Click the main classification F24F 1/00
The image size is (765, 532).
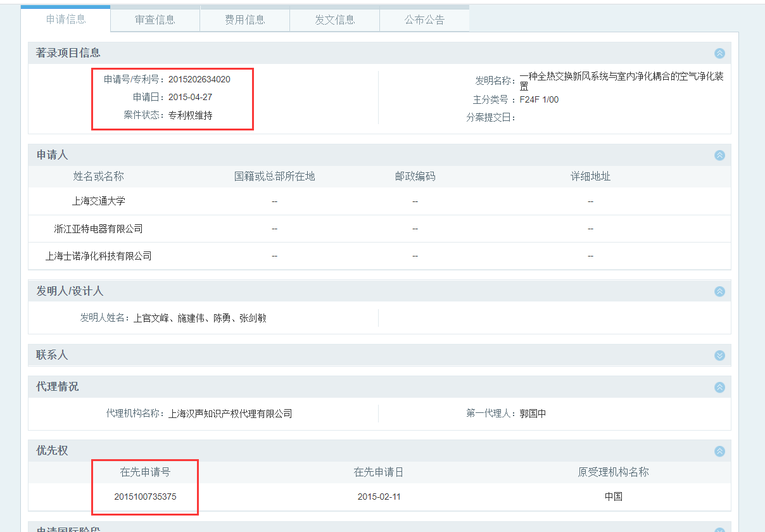[x=539, y=99]
